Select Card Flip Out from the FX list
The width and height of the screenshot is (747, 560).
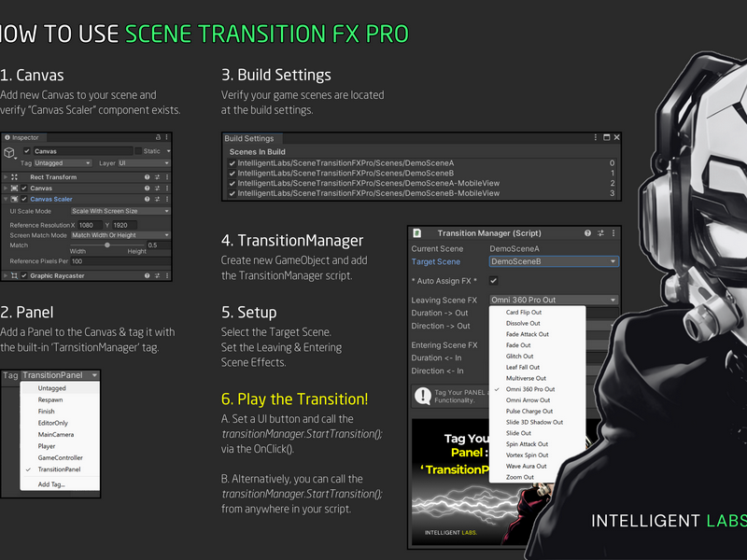pos(538,313)
